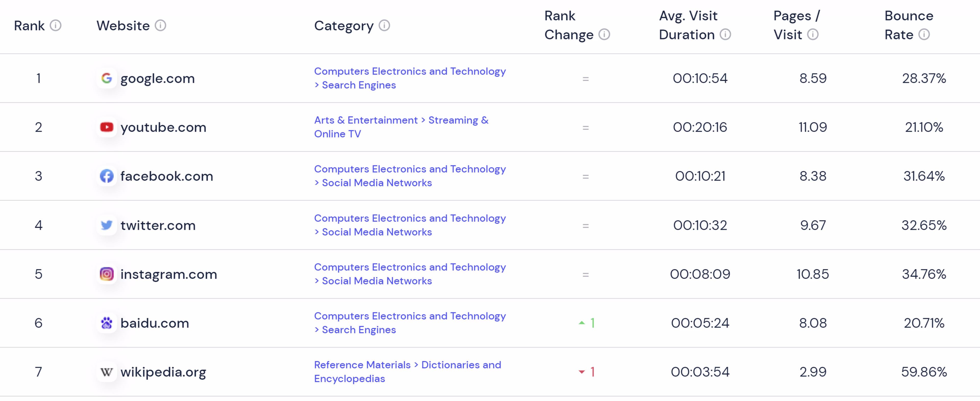
Task: Click the Wikipedia favicon
Action: [107, 372]
